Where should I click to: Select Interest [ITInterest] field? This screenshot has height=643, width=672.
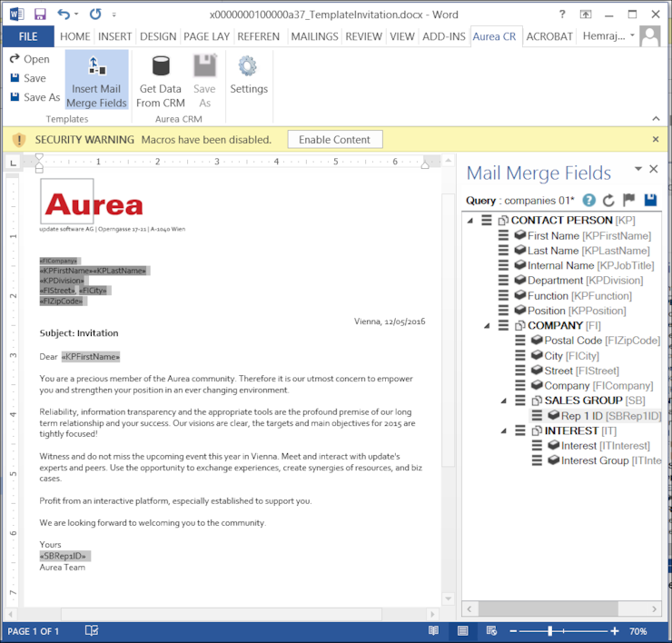tap(605, 446)
